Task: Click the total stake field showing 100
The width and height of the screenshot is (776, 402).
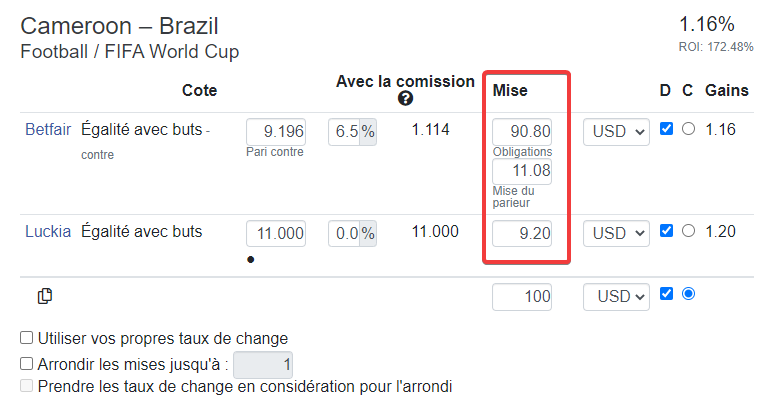Action: 522,297
